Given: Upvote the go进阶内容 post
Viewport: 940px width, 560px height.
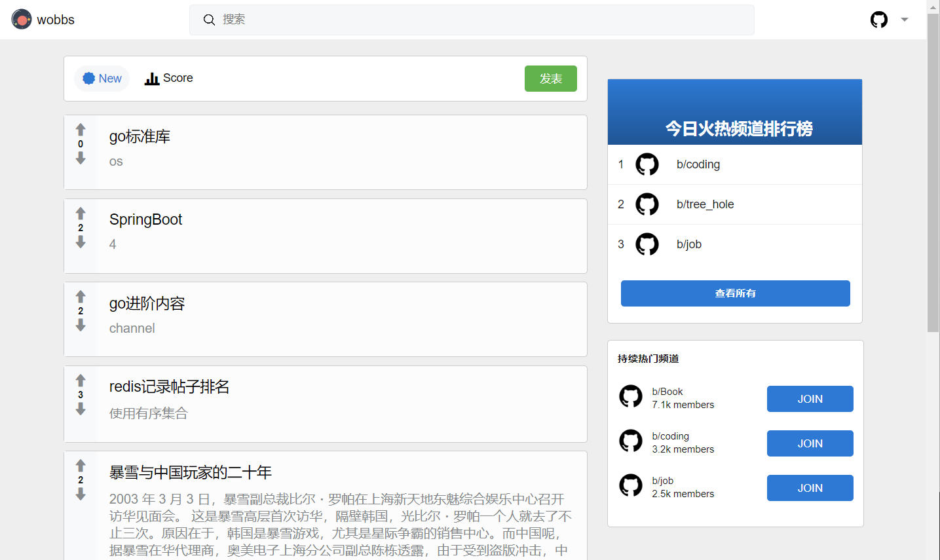Looking at the screenshot, I should point(81,296).
